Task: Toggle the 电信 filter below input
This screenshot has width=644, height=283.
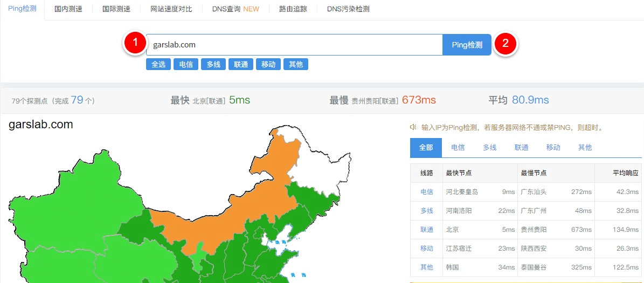Action: 185,65
